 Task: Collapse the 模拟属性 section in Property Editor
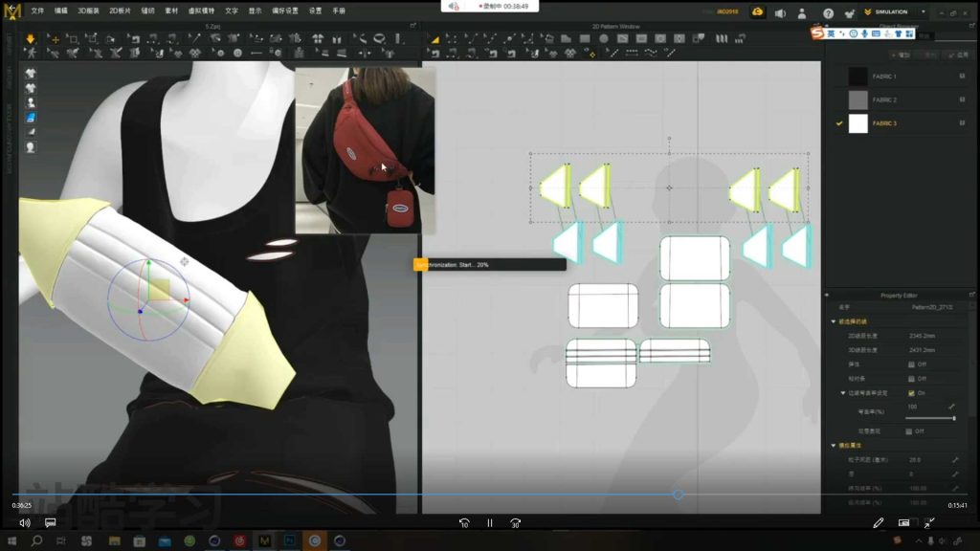point(832,444)
